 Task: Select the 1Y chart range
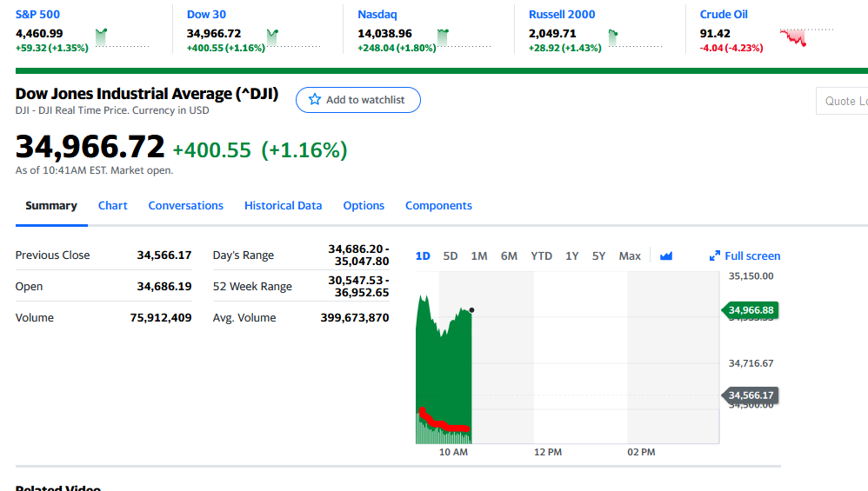coord(571,256)
